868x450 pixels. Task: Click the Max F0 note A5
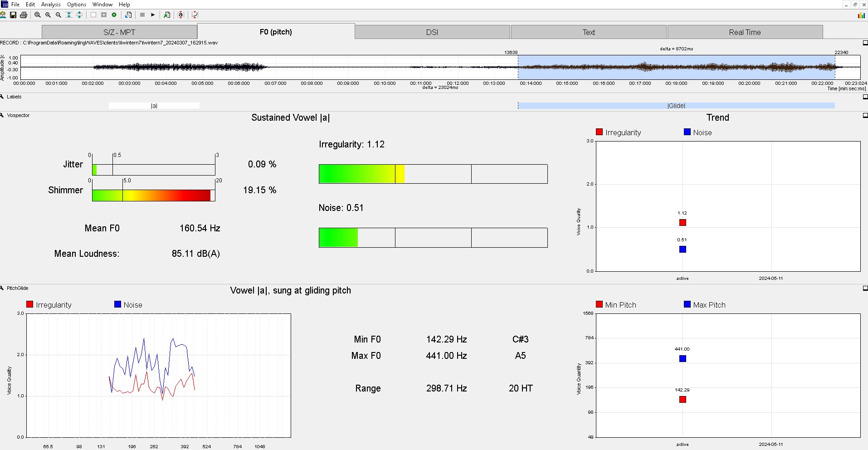pos(521,356)
